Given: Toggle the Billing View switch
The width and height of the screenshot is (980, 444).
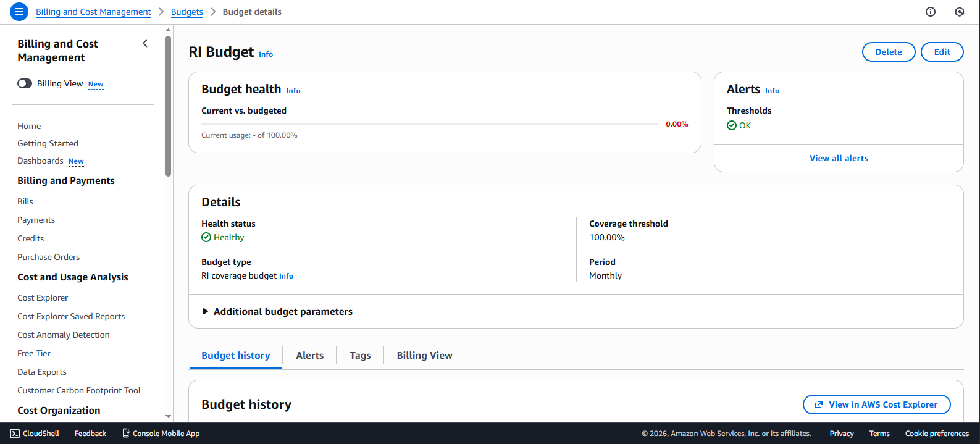Looking at the screenshot, I should pos(25,83).
